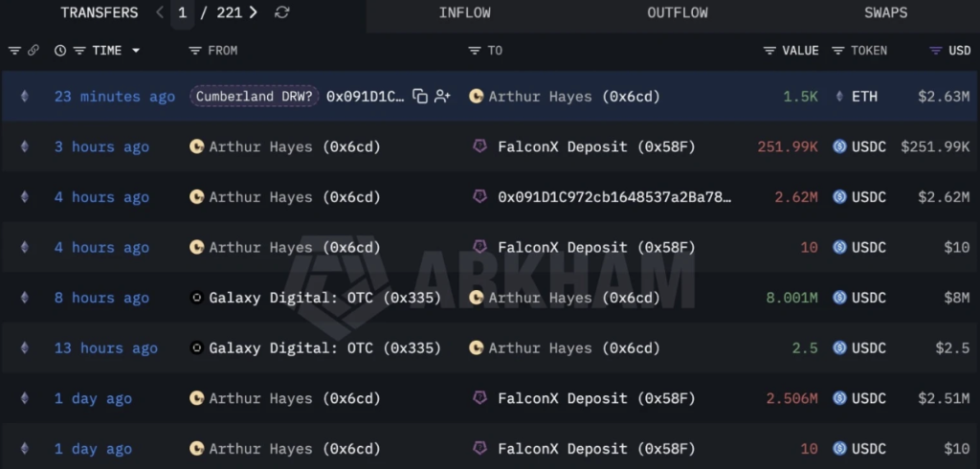The width and height of the screenshot is (980, 469).
Task: Click the FalconX icon in the 251.99K row
Action: 479,146
